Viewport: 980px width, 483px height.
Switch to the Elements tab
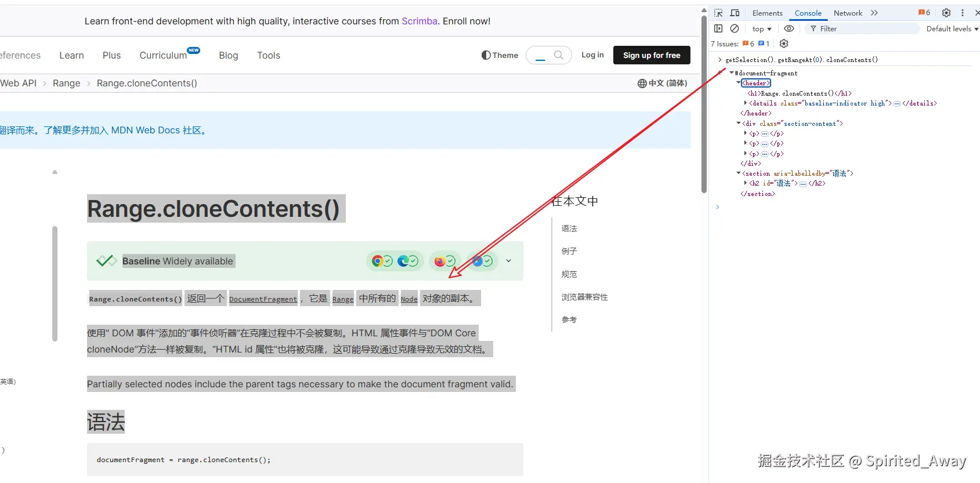point(767,13)
